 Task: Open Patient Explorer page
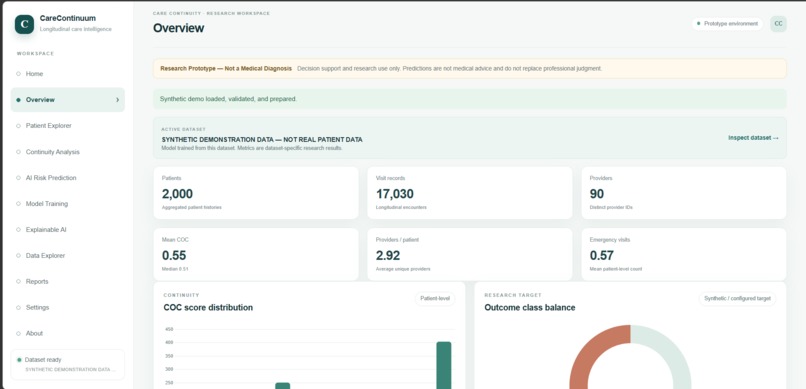[68, 126]
